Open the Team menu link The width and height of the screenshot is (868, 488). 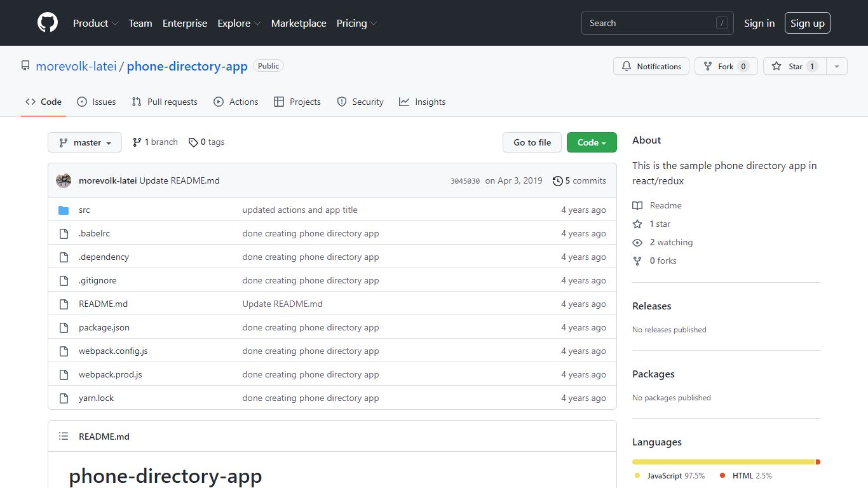click(x=140, y=23)
